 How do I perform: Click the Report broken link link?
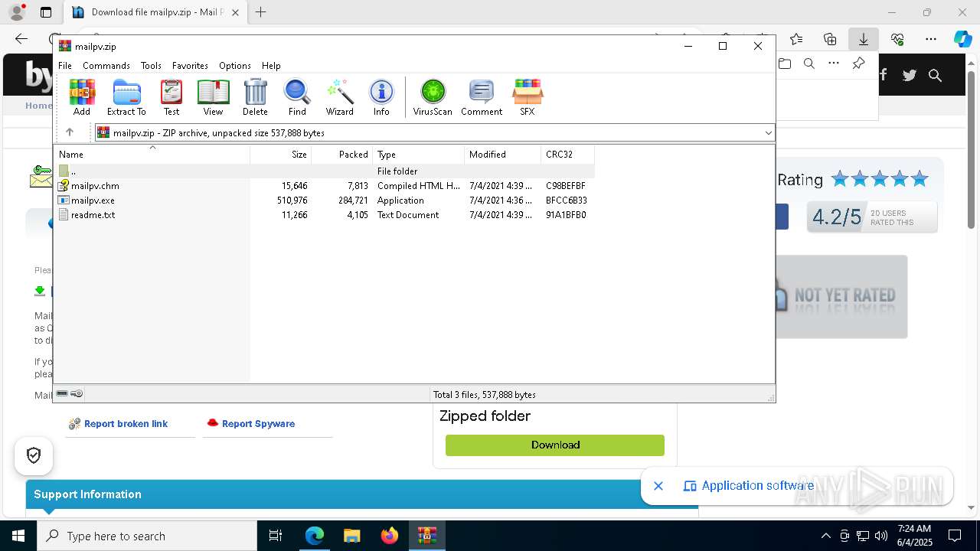[x=126, y=423]
